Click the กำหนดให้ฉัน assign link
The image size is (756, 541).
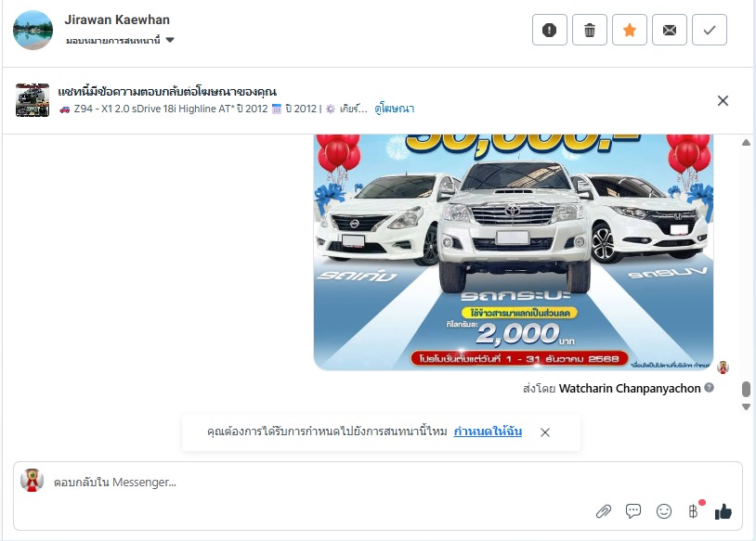coord(488,432)
